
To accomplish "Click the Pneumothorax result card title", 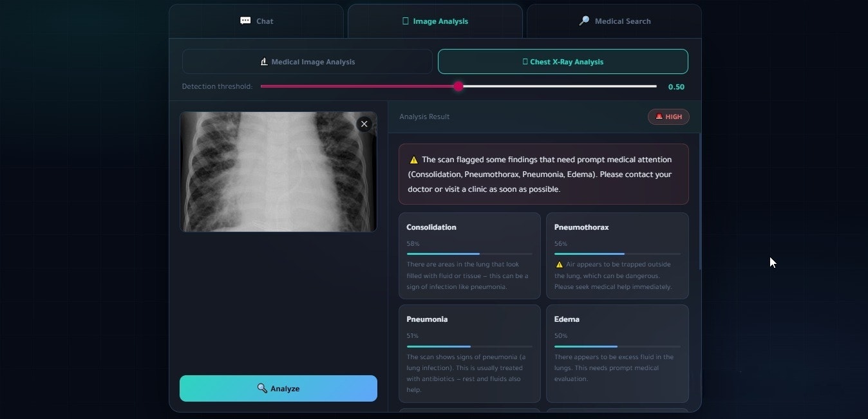I will coord(581,227).
